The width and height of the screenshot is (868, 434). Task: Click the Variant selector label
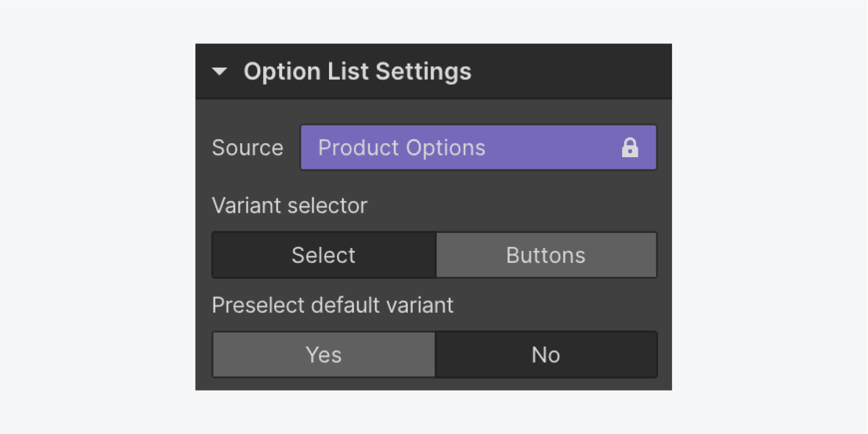coord(290,206)
